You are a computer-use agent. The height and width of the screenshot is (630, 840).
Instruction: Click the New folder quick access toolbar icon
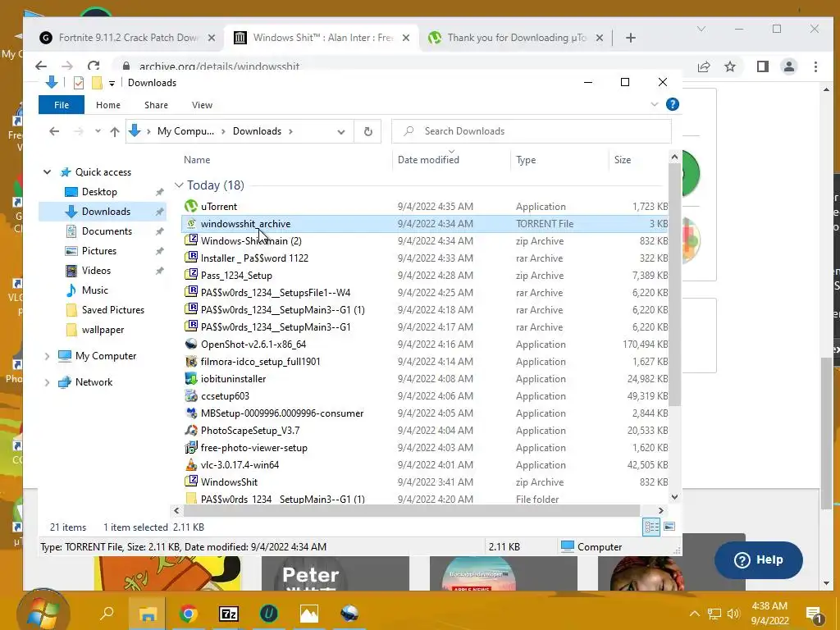coord(97,83)
